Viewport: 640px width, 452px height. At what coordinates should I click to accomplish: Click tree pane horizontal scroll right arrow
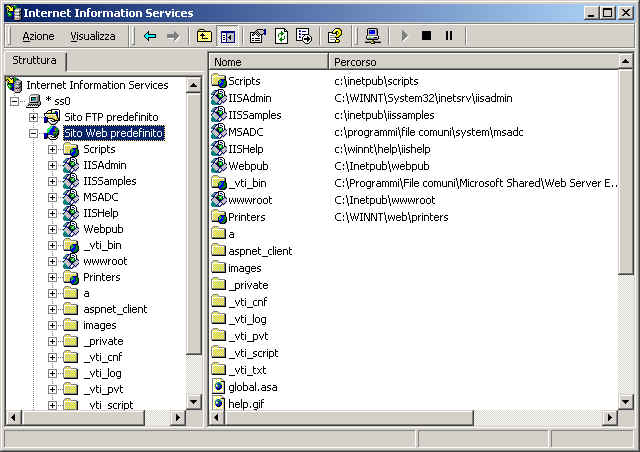click(178, 418)
